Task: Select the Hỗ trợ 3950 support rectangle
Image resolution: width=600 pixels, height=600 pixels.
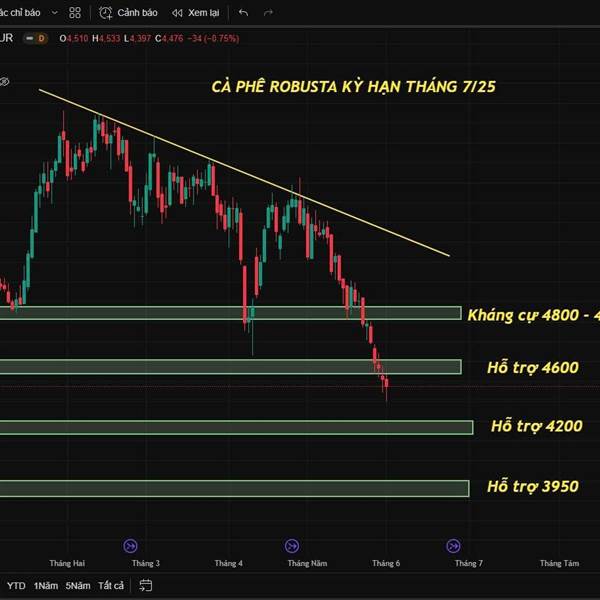Action: pyautogui.click(x=235, y=488)
